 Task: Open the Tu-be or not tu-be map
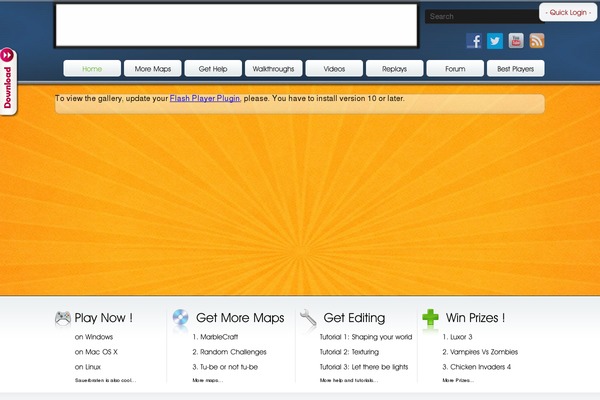coord(225,367)
